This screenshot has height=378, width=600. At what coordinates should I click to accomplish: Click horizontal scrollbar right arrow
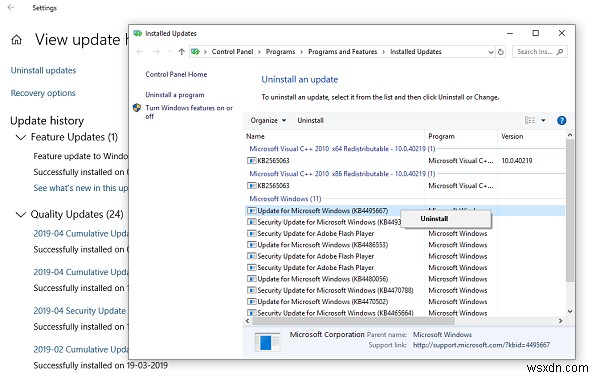(x=561, y=321)
